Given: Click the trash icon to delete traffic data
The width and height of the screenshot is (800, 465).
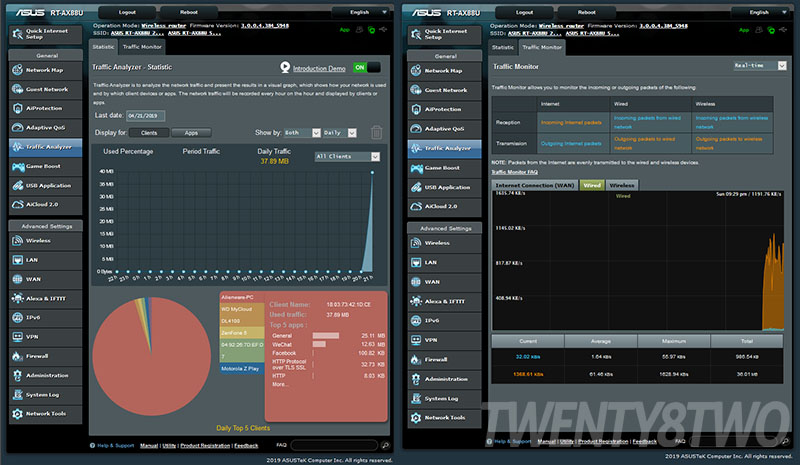Looking at the screenshot, I should point(376,132).
